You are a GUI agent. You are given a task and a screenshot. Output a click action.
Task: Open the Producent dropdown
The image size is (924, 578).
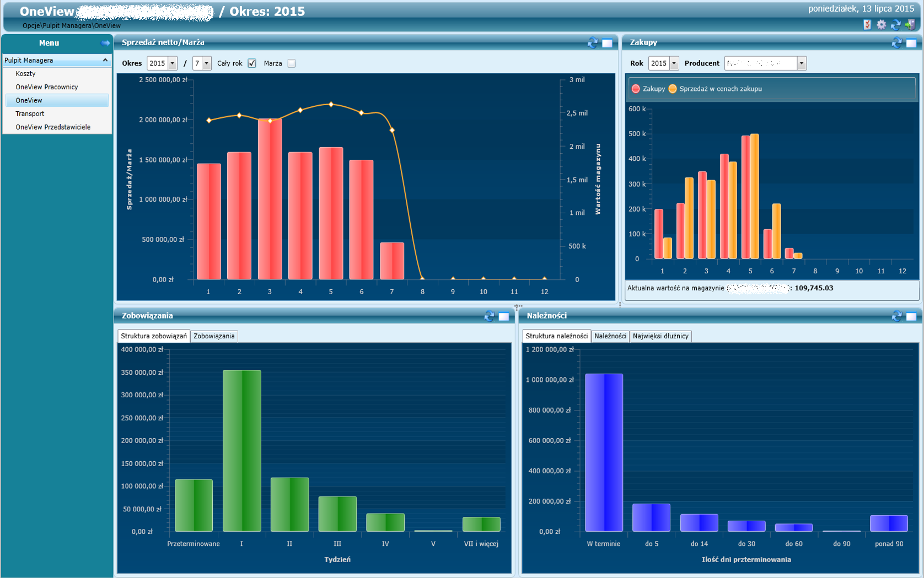click(802, 63)
